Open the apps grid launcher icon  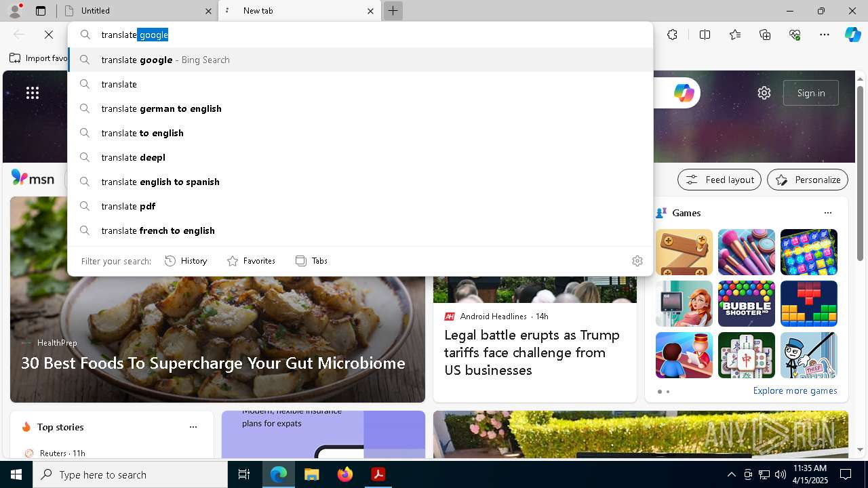(33, 93)
